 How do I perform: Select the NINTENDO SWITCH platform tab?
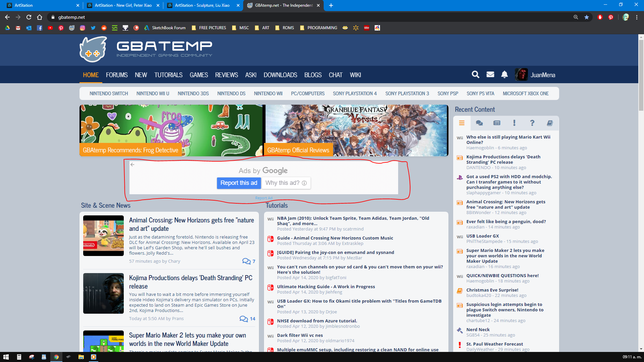click(x=109, y=94)
